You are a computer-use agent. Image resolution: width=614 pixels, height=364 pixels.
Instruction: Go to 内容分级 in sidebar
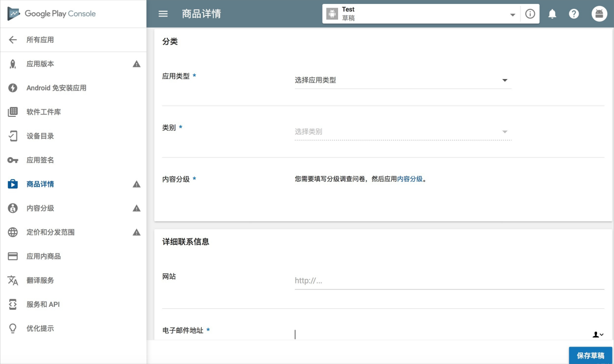pyautogui.click(x=40, y=208)
